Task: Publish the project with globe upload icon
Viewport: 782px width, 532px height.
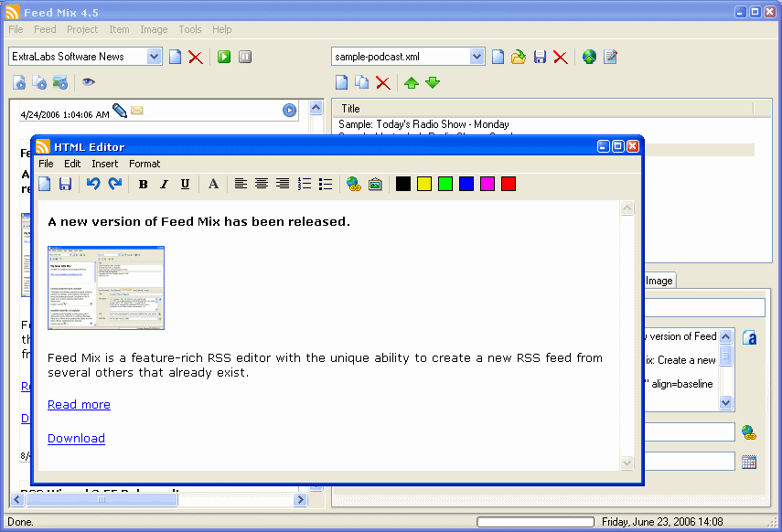Action: pyautogui.click(x=589, y=57)
